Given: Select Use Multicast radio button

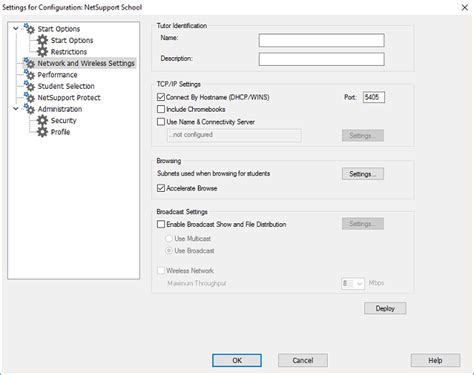Looking at the screenshot, I should pyautogui.click(x=169, y=238).
